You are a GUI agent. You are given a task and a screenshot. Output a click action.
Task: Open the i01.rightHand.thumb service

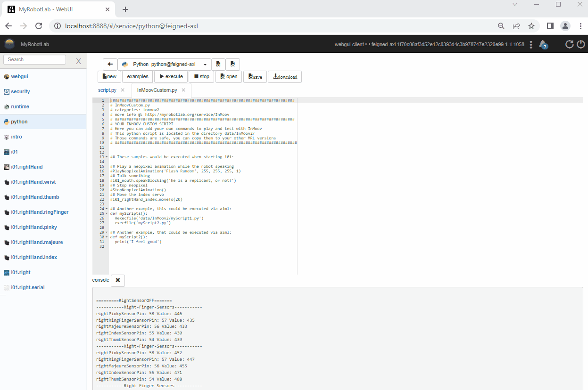point(35,197)
